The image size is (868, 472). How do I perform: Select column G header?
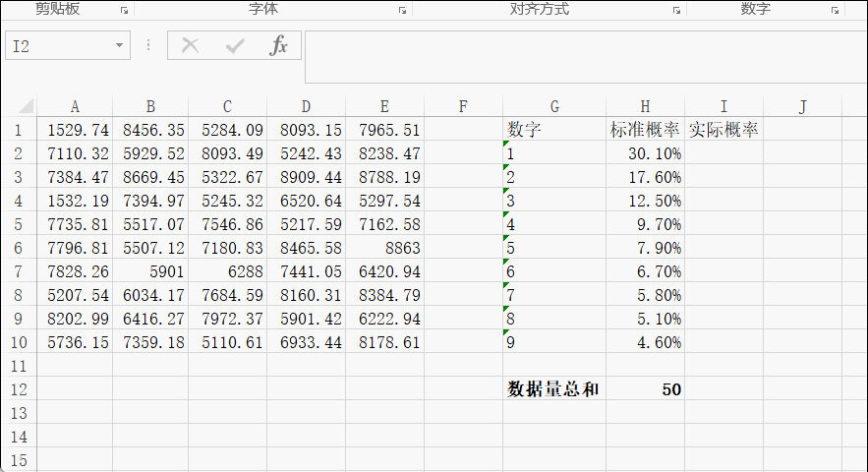tap(554, 106)
